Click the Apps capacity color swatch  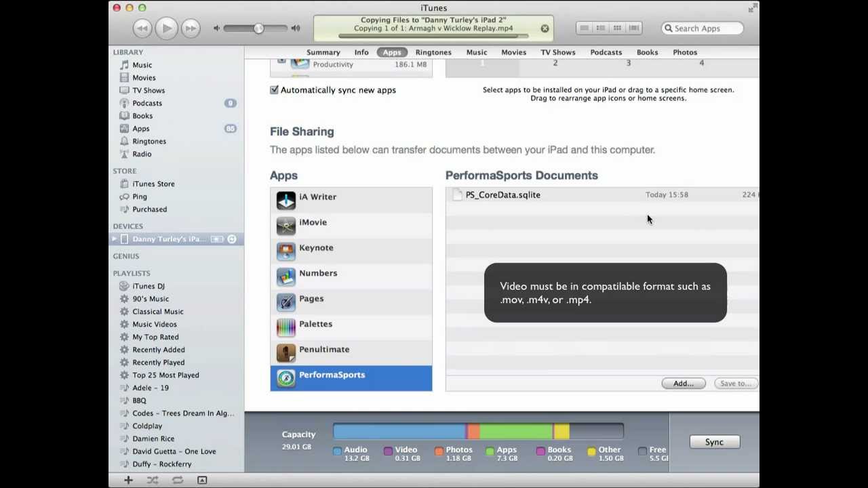[x=490, y=451]
